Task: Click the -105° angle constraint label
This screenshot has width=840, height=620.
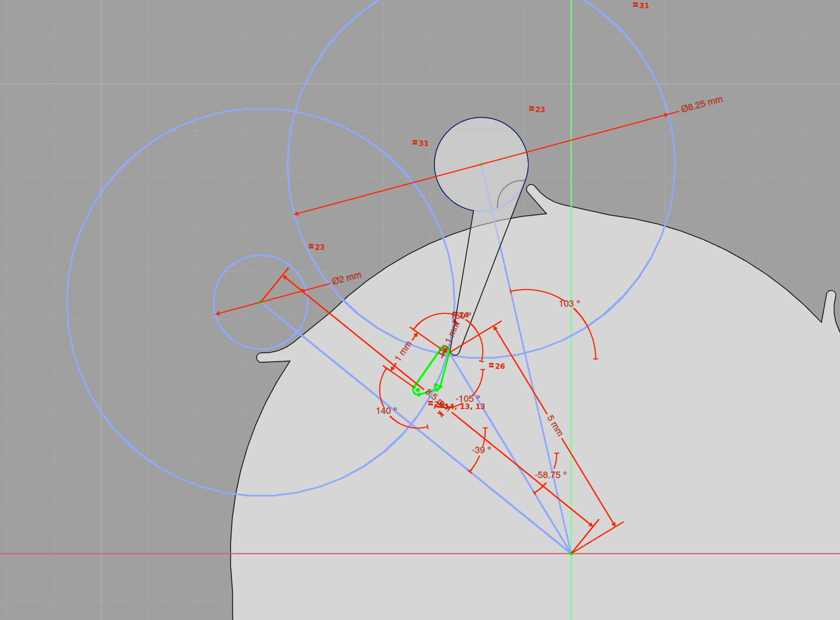Action: [x=468, y=399]
